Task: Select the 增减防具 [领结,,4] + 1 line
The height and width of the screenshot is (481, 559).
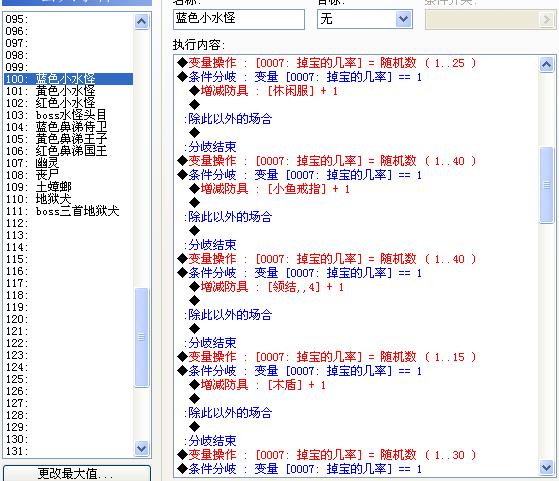Action: 266,287
